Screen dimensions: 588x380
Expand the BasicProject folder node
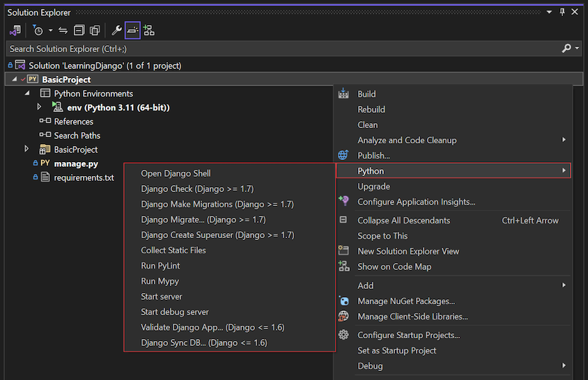[x=27, y=149]
